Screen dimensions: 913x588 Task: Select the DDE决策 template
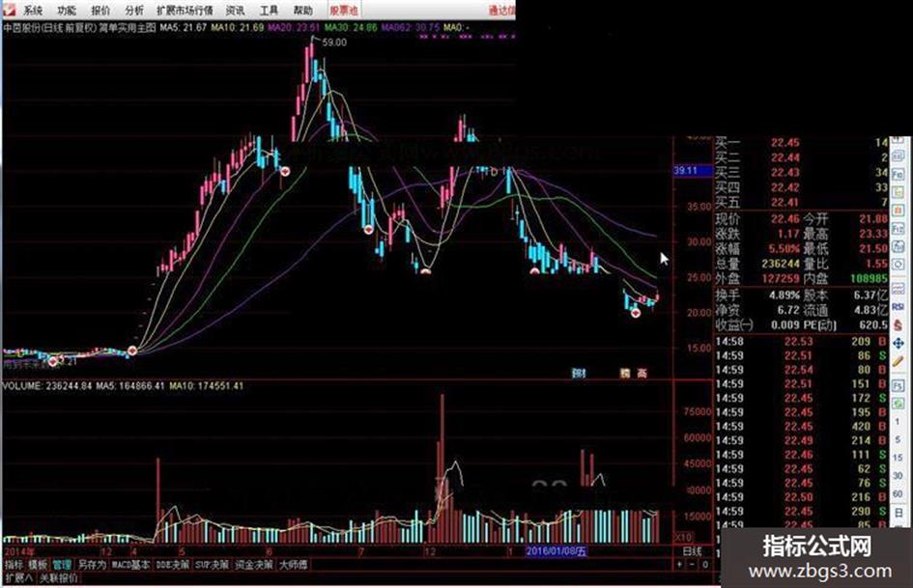pos(172,565)
